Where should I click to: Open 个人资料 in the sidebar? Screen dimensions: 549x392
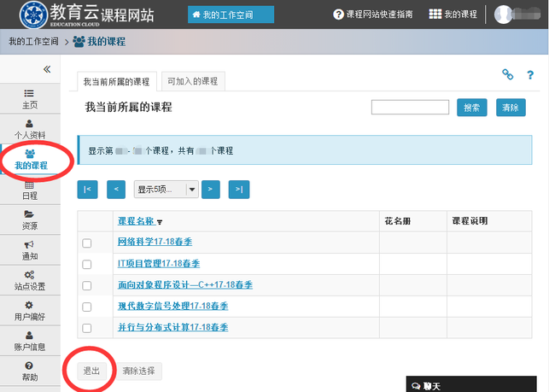tap(30, 129)
